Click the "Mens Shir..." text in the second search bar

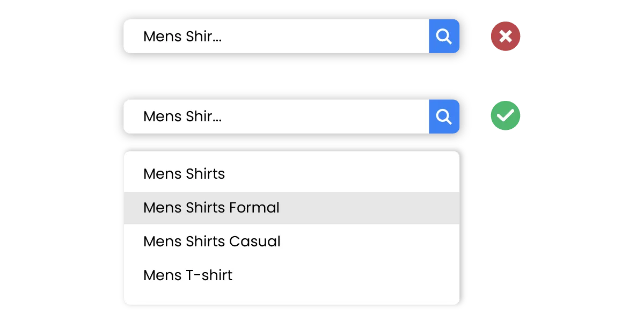[x=182, y=116]
